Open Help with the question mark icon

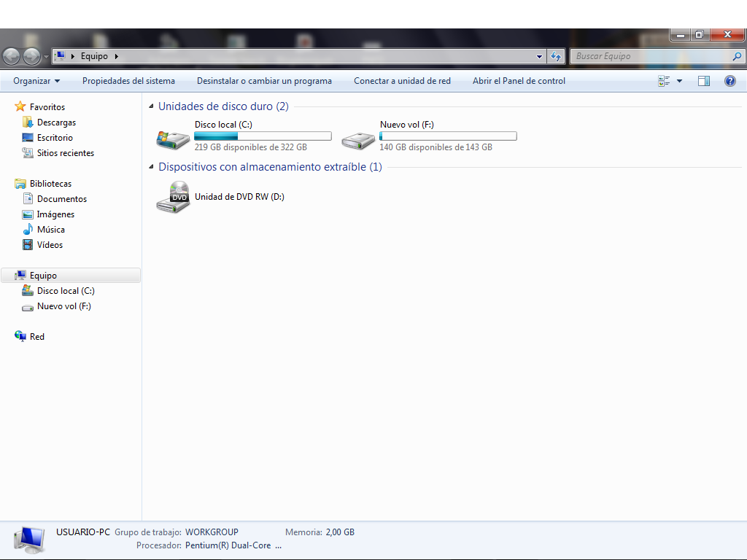click(729, 81)
